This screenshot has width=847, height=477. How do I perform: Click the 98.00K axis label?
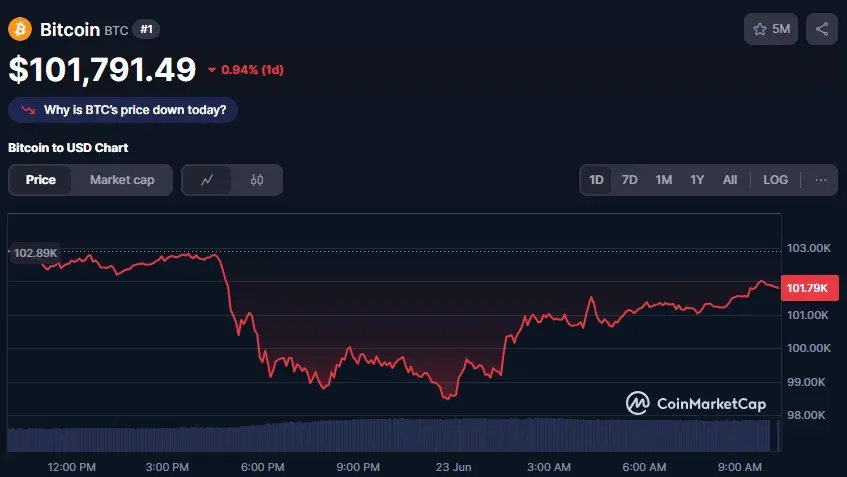(x=806, y=415)
